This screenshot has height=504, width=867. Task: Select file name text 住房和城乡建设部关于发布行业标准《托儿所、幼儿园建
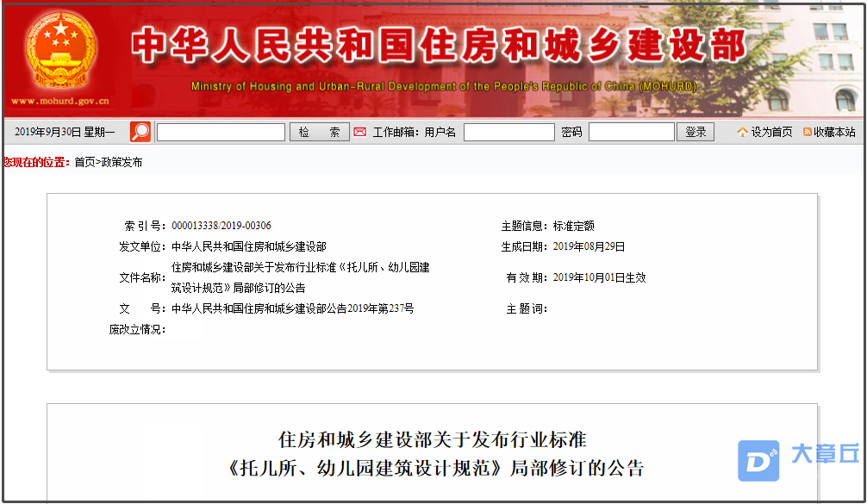pyautogui.click(x=301, y=267)
